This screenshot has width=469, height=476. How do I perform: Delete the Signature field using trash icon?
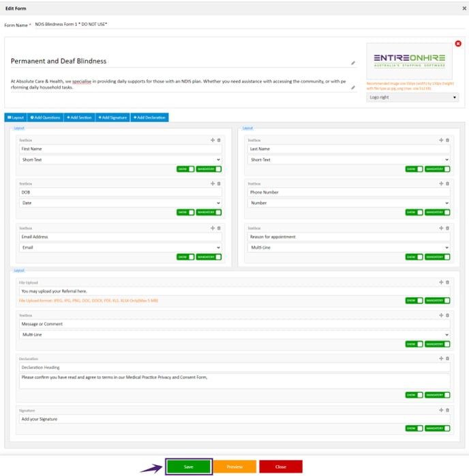(x=447, y=410)
